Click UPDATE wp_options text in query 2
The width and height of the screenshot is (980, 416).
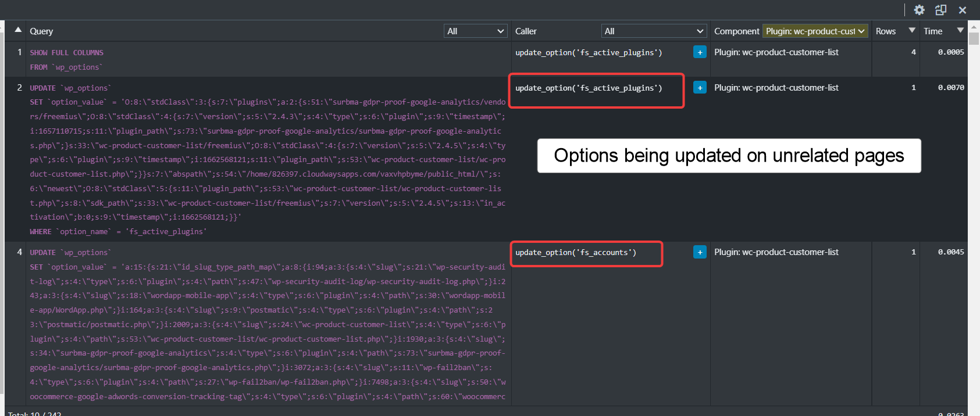pyautogui.click(x=70, y=88)
